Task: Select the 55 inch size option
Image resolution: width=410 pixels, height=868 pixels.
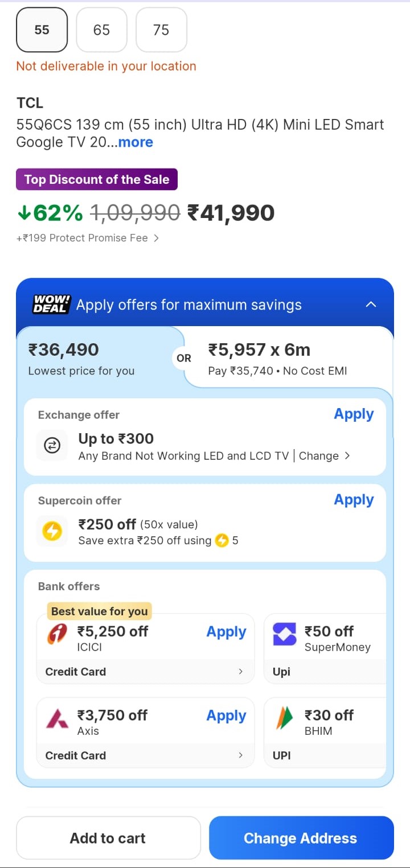Action: click(x=42, y=30)
